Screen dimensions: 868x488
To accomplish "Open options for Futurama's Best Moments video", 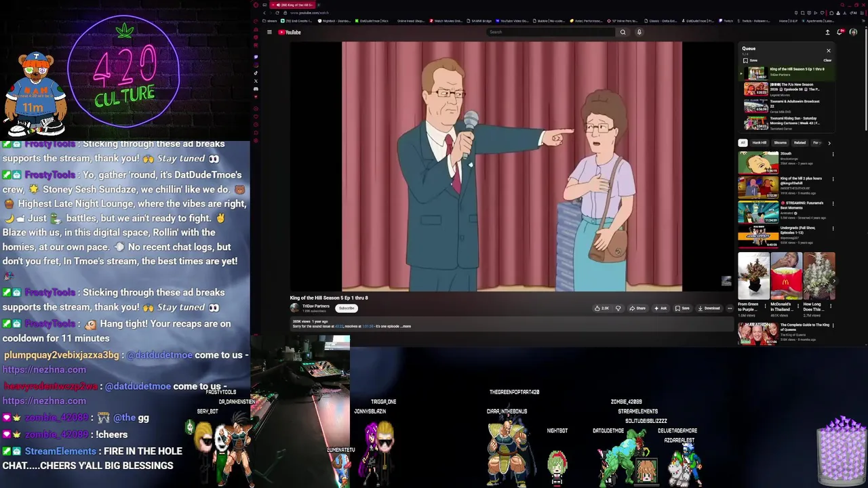I will tap(833, 203).
